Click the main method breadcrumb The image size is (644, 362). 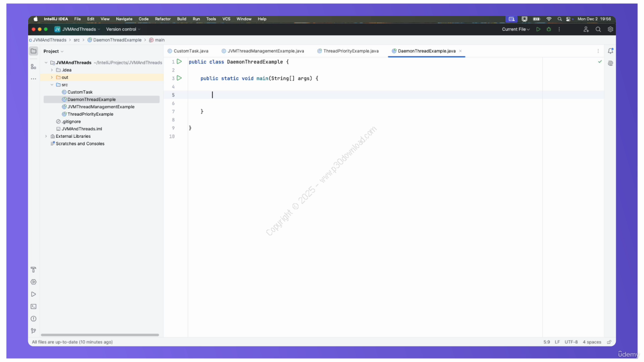[x=157, y=40]
